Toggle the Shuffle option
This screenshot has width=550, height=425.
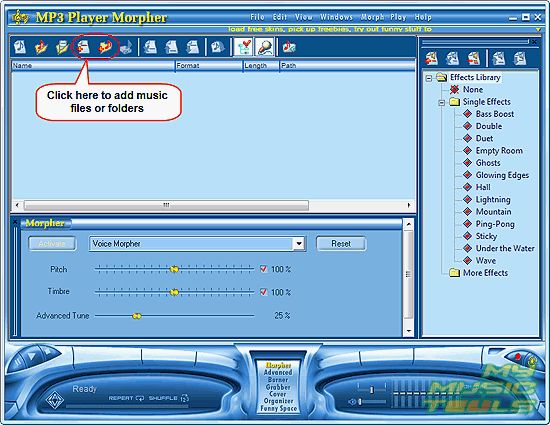coord(169,398)
